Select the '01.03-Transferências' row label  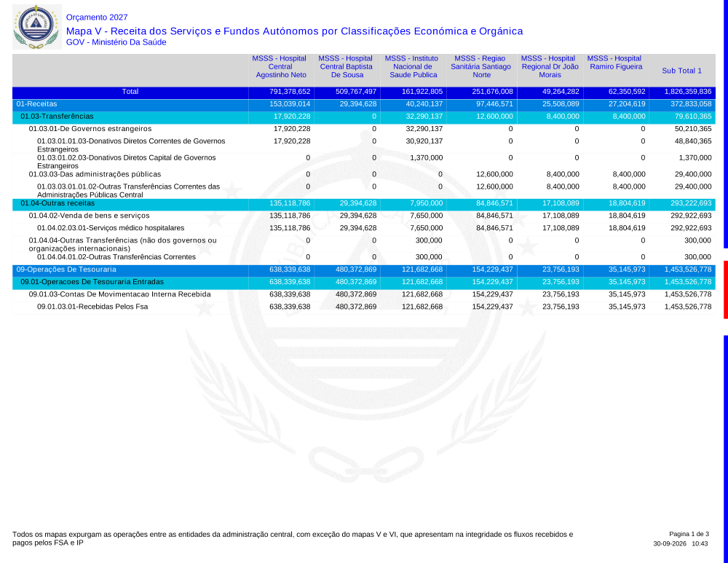pyautogui.click(x=57, y=116)
